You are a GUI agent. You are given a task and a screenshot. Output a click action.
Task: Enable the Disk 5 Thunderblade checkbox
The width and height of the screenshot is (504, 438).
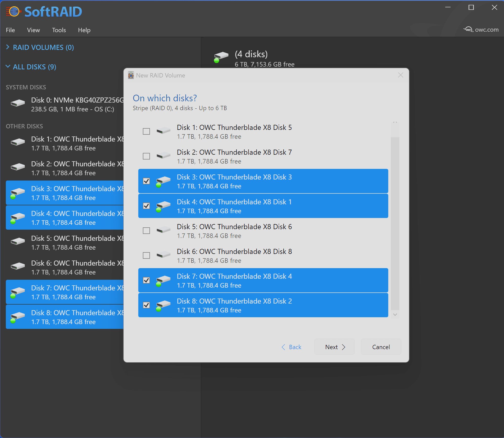tap(146, 231)
